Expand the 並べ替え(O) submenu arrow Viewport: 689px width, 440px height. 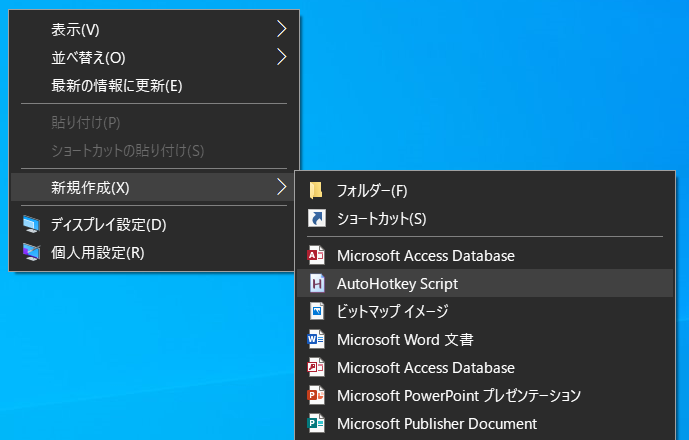281,57
